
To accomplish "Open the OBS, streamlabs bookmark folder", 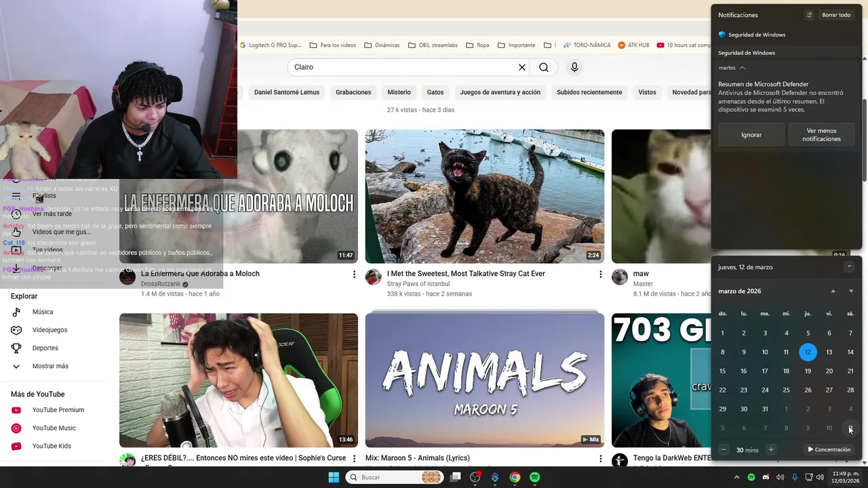I will click(x=433, y=45).
